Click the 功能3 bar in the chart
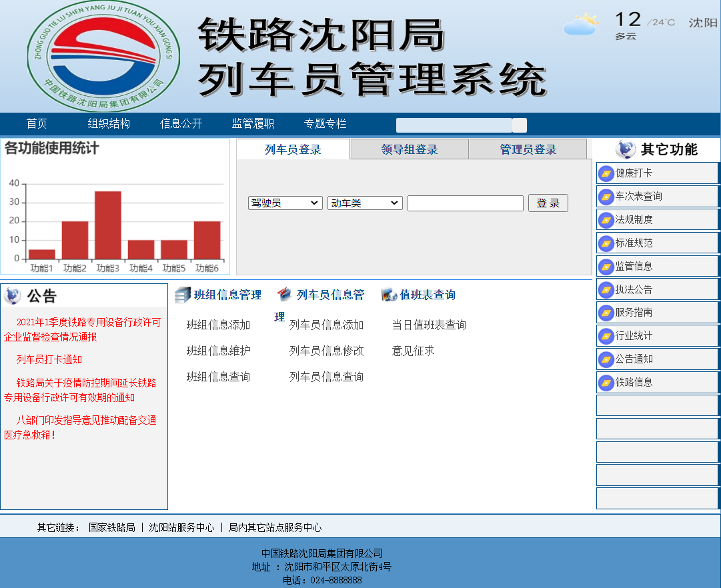 point(108,225)
